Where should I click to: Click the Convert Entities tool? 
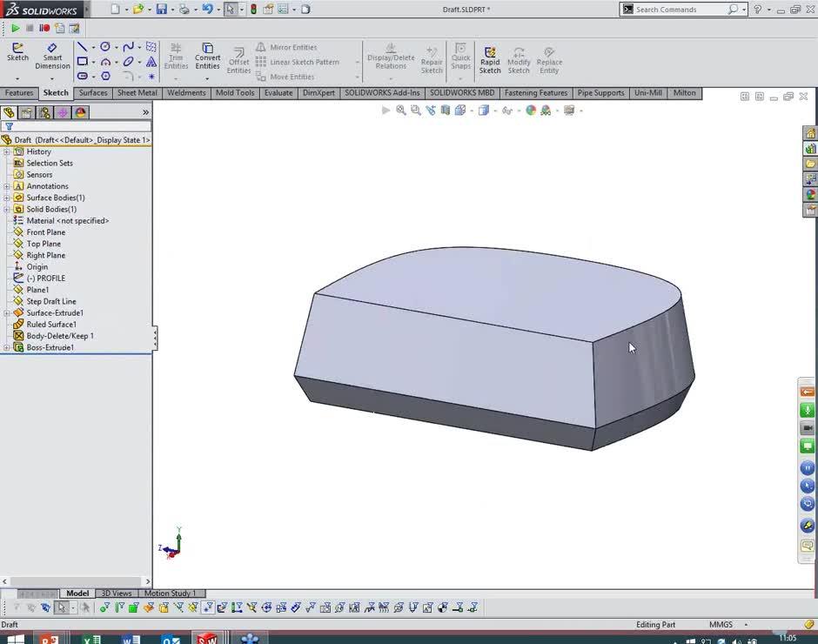(207, 57)
